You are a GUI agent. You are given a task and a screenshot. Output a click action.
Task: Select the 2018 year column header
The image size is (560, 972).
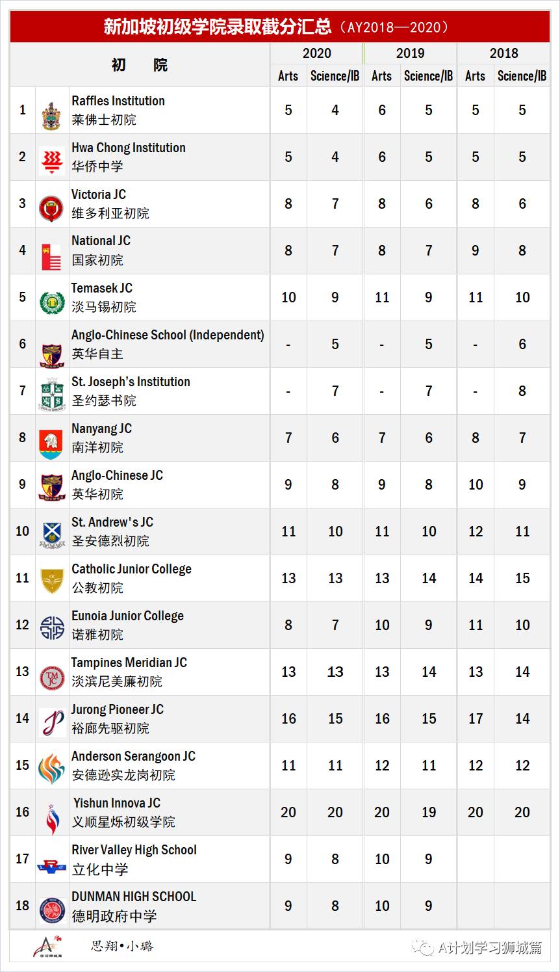(x=504, y=53)
